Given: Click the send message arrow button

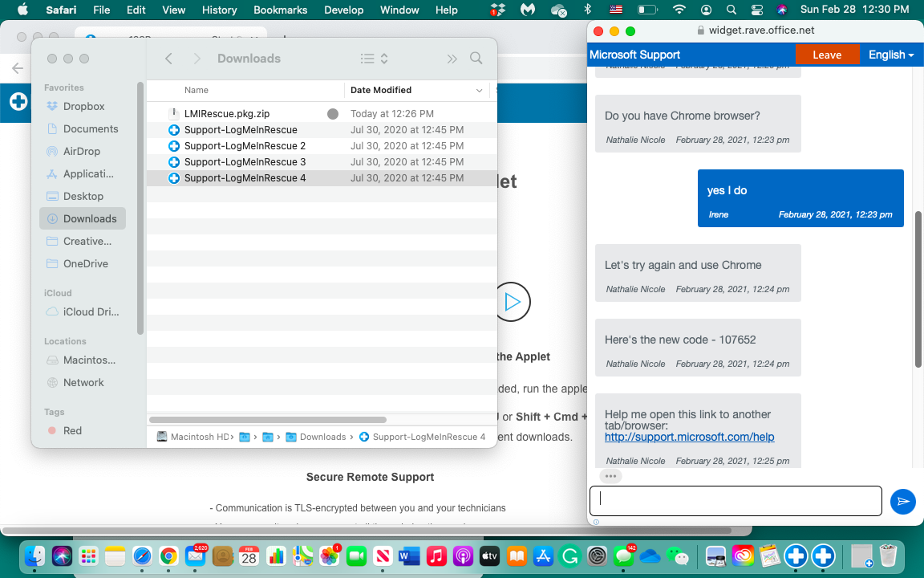Looking at the screenshot, I should click(x=902, y=502).
